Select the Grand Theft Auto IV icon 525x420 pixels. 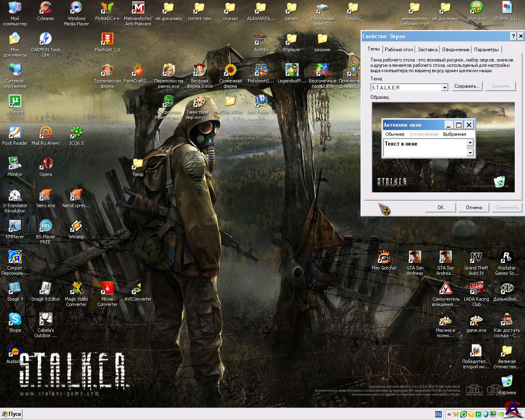[476, 258]
